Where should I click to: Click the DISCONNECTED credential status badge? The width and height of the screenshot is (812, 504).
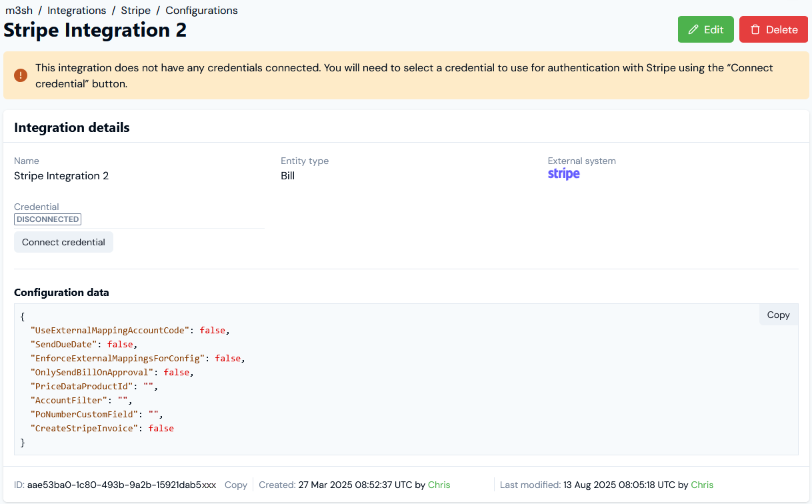tap(47, 219)
